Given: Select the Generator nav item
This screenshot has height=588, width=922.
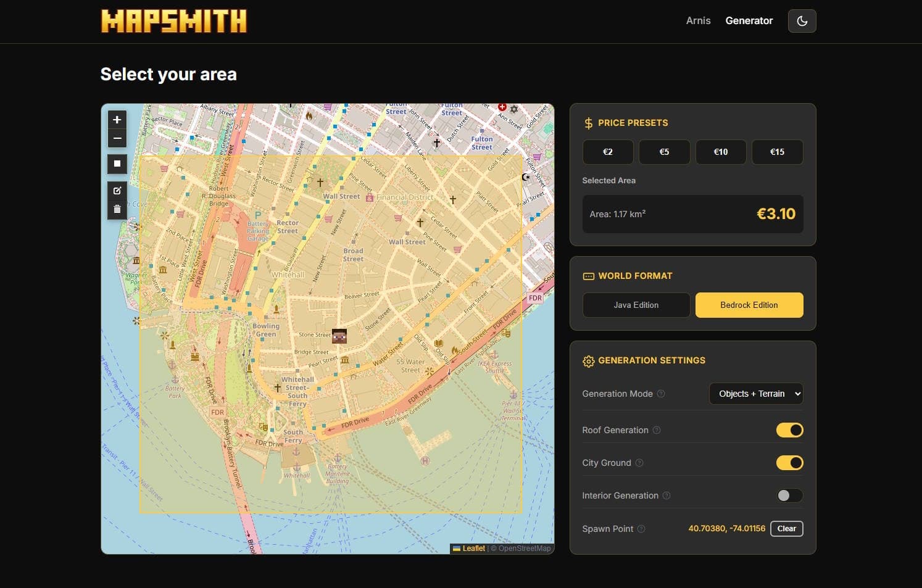Looking at the screenshot, I should click(x=749, y=20).
